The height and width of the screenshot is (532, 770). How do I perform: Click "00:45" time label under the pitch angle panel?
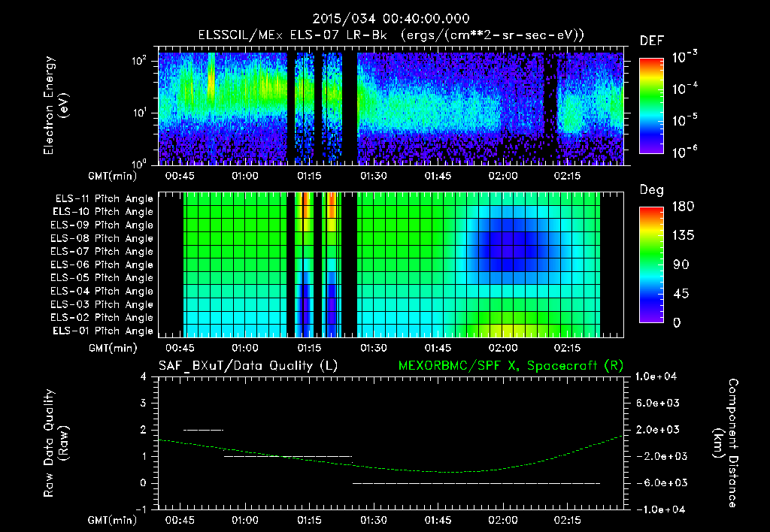180,348
